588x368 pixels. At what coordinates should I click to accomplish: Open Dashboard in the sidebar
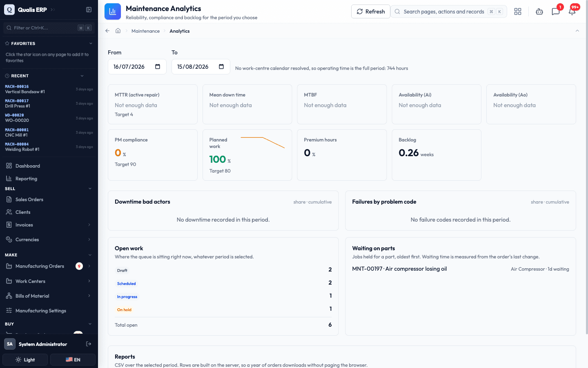49,166
